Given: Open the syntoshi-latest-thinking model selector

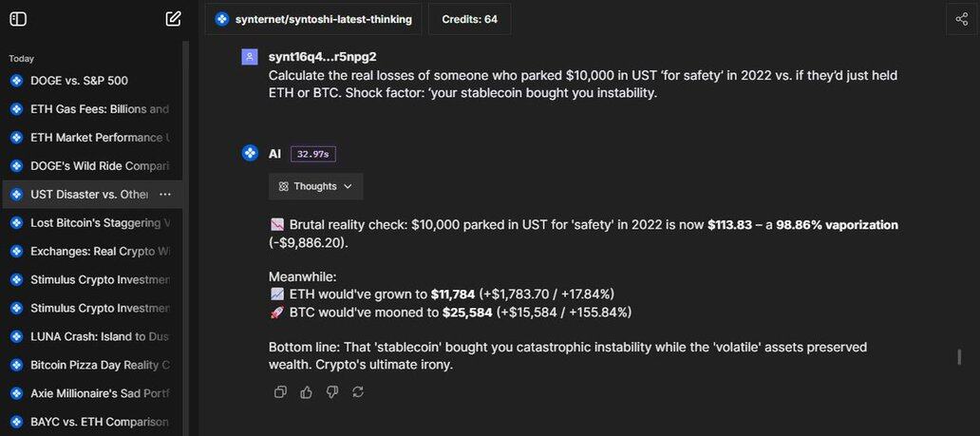Looking at the screenshot, I should click(x=314, y=19).
